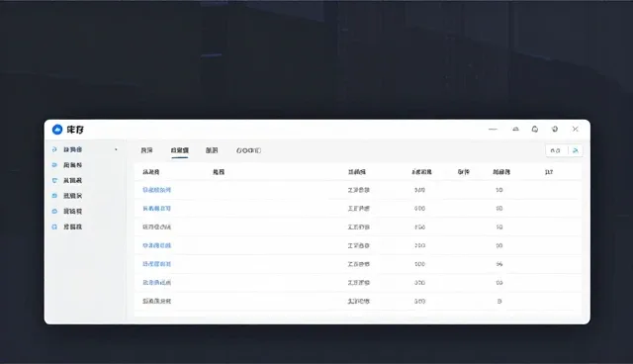Viewport: 633px width, 364px height.
Task: Select the dark name text in the seventh table row
Action: 156,301
